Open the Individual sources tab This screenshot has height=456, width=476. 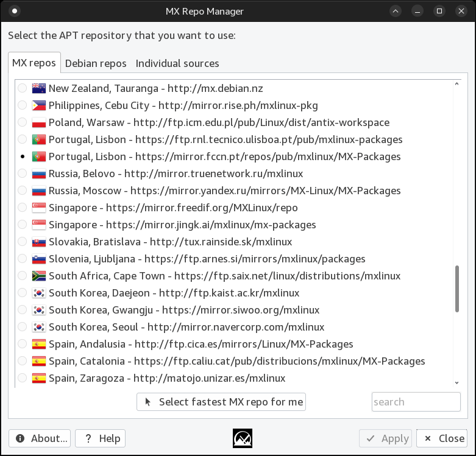(177, 63)
